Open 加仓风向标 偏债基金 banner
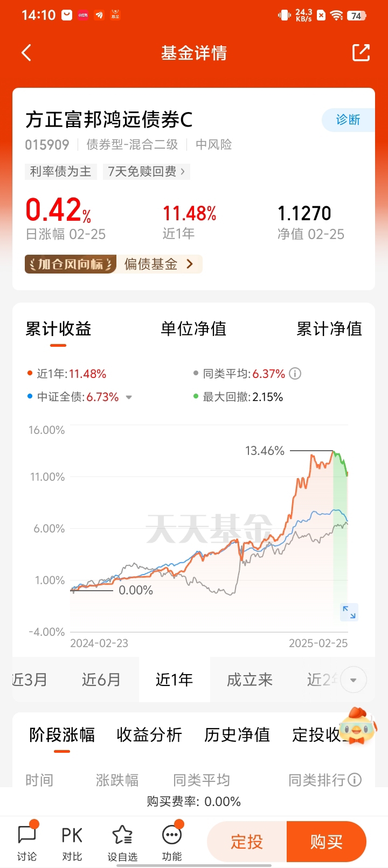This screenshot has height=868, width=388. pyautogui.click(x=113, y=264)
